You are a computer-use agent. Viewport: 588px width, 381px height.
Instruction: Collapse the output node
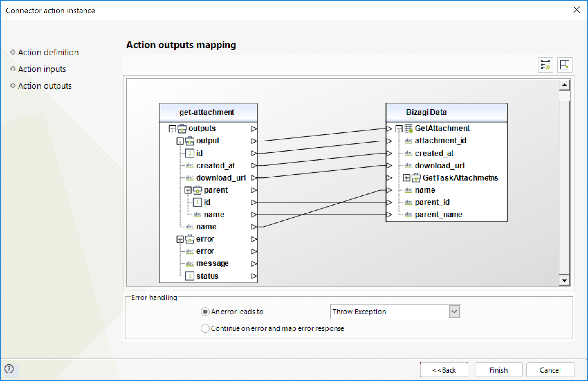coord(180,141)
